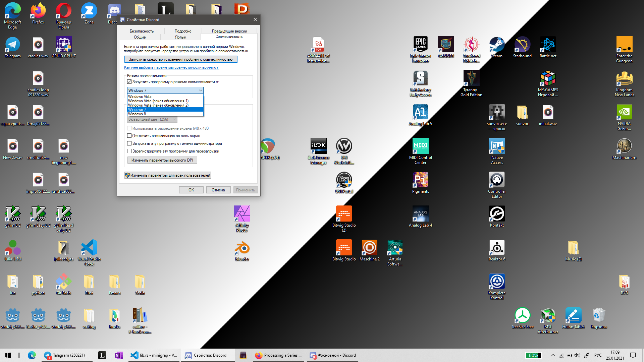Image resolution: width=644 pixels, height=362 pixels.
Task: Open the Ярлык tab
Action: [x=180, y=37]
